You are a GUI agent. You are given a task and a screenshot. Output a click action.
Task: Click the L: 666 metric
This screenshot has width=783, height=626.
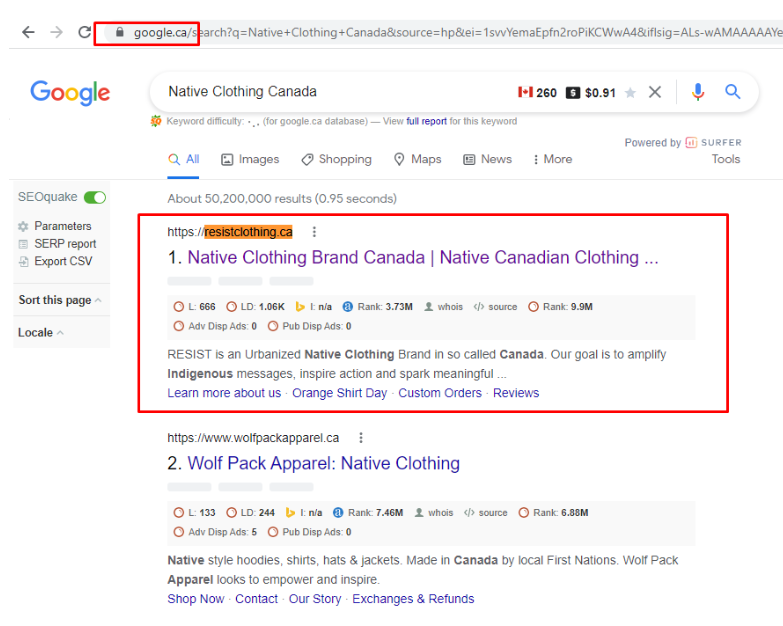coord(194,307)
